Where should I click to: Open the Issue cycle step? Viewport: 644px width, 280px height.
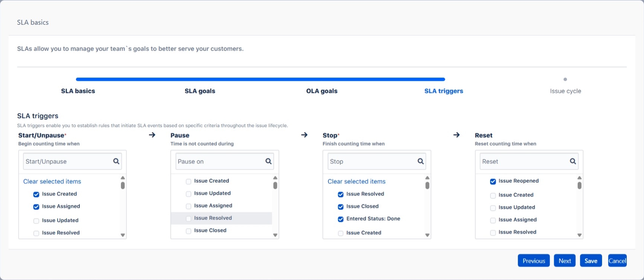pyautogui.click(x=565, y=91)
